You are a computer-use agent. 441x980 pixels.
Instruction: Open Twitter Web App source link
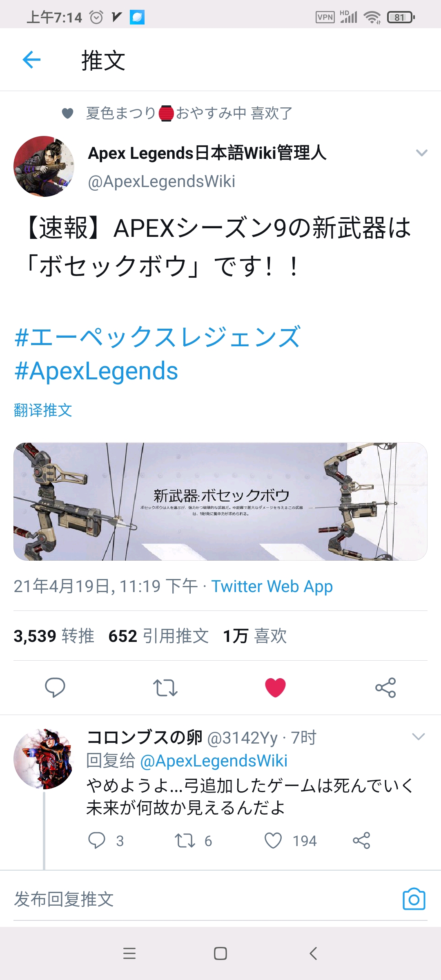(272, 586)
